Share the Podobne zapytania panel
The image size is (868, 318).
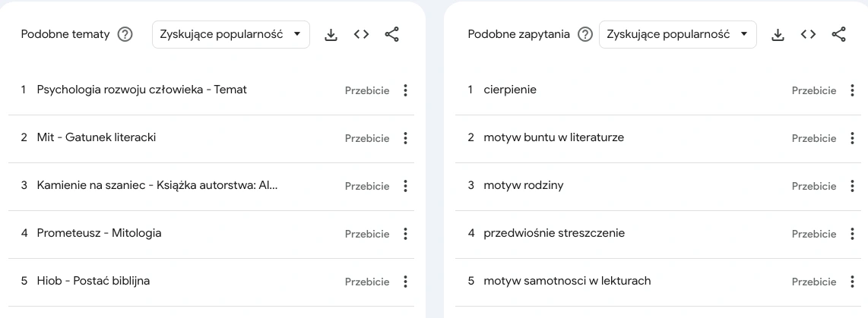point(838,35)
